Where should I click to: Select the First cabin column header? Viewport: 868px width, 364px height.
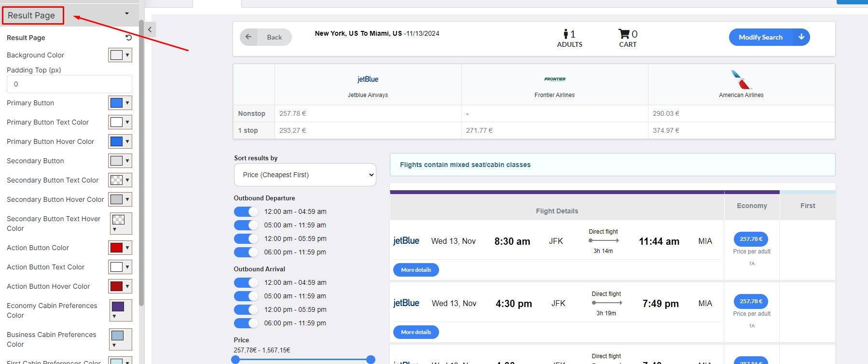point(808,206)
